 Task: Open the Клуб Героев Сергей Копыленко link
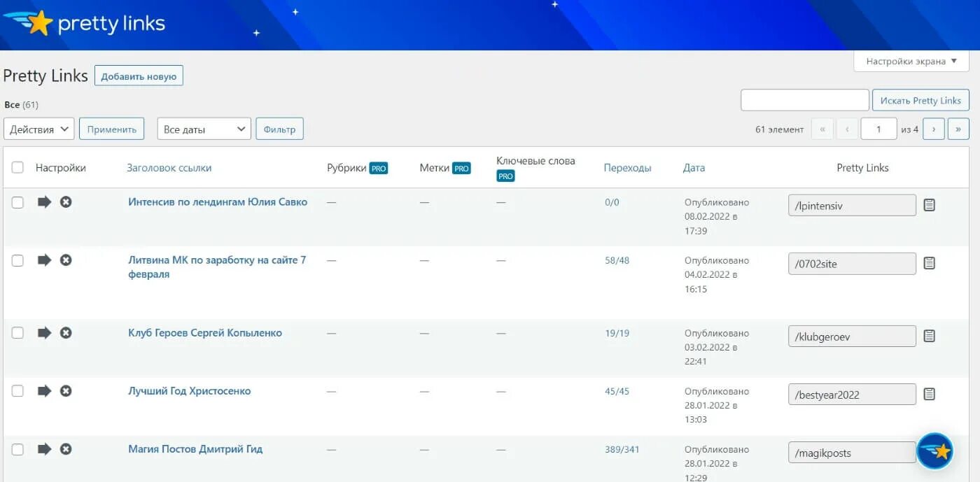205,333
